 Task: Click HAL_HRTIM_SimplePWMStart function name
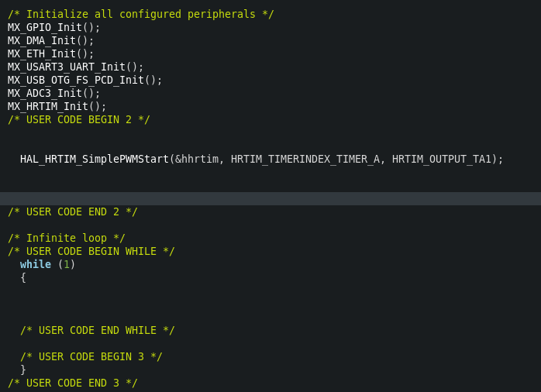(95, 159)
